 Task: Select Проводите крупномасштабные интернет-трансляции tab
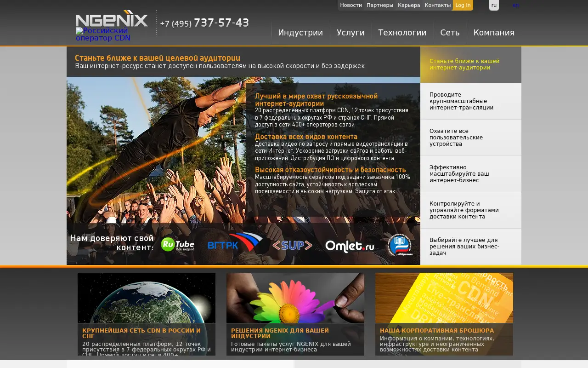pos(471,101)
